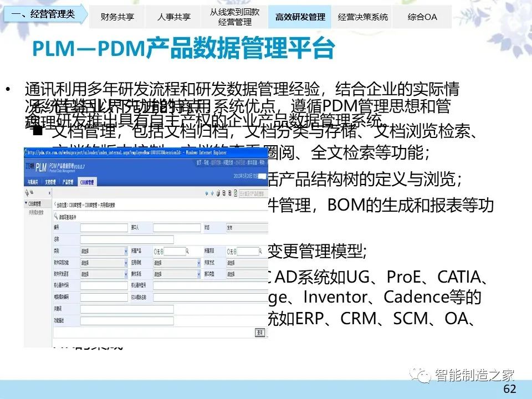Open the 软件开发语言 dropdown
Viewport: 532px width, 399px height.
click(104, 274)
